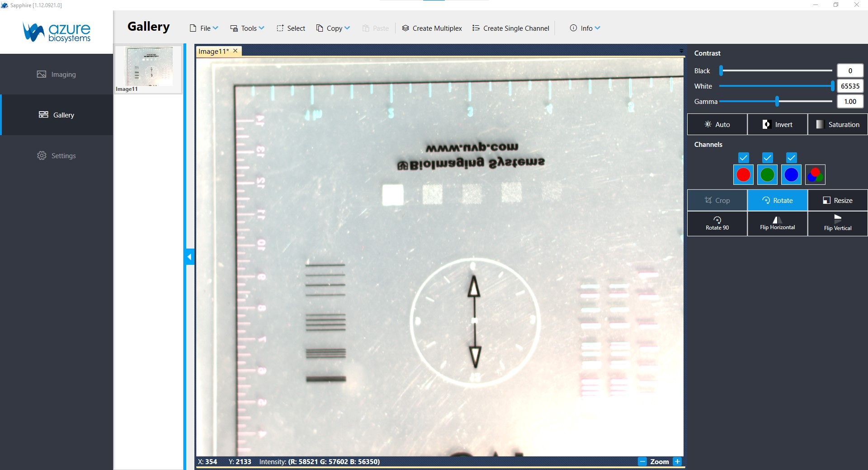Click the Rotate 90 icon
The image size is (868, 470).
click(717, 221)
